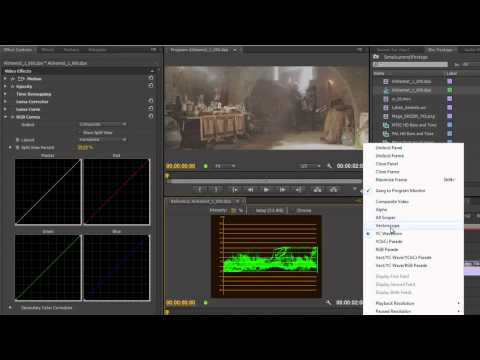Screen dimensions: 480x360
Task: Click the Master curve graph
Action: [48, 192]
